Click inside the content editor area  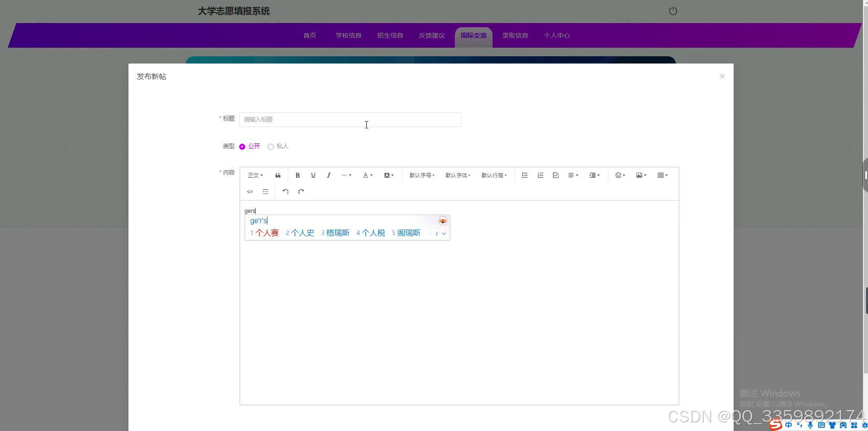pyautogui.click(x=459, y=303)
